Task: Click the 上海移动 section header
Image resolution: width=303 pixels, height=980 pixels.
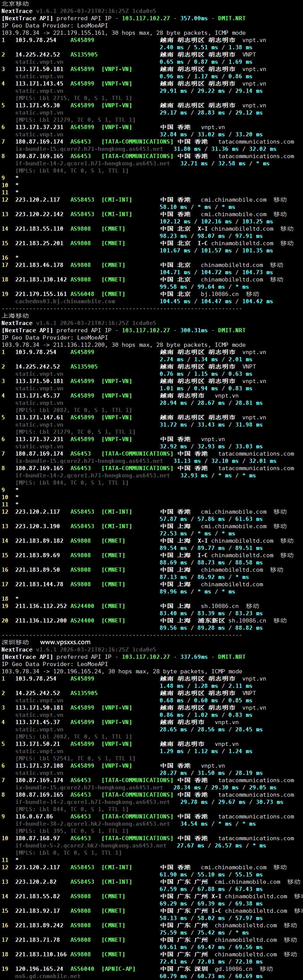Action: coord(15,316)
